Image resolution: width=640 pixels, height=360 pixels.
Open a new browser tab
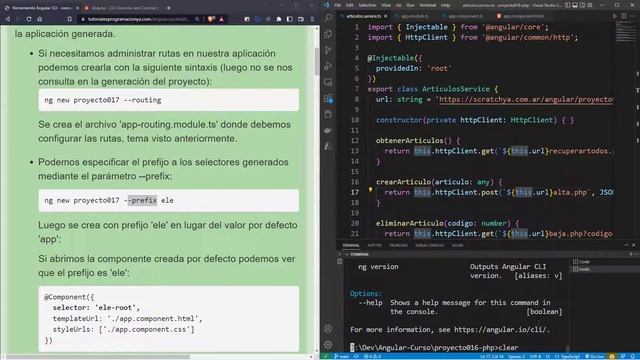pyautogui.click(x=168, y=7)
